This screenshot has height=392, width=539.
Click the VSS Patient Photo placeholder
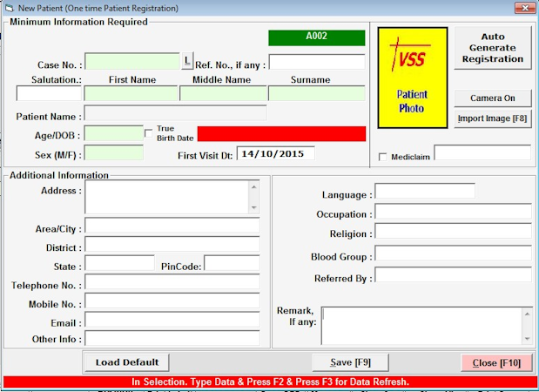tap(413, 78)
